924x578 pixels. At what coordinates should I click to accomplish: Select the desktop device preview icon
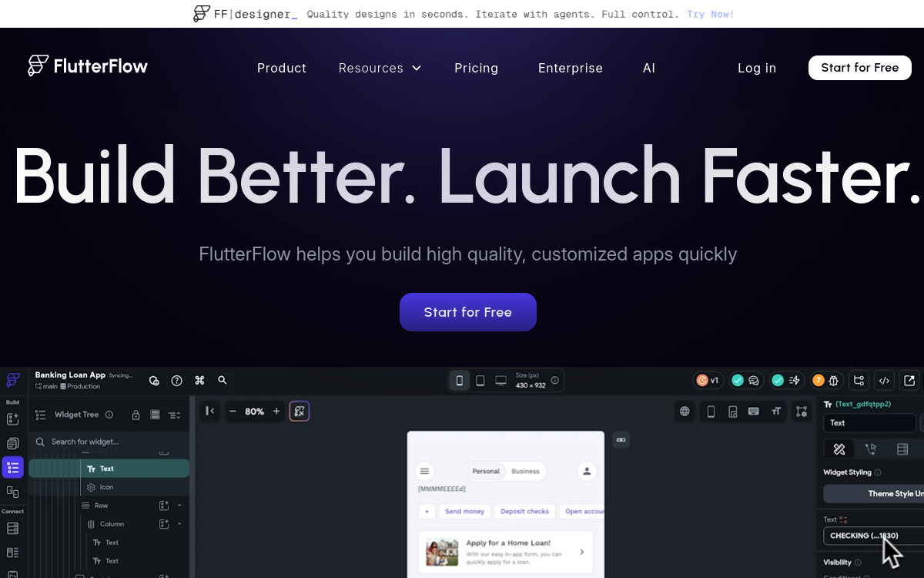pyautogui.click(x=500, y=381)
